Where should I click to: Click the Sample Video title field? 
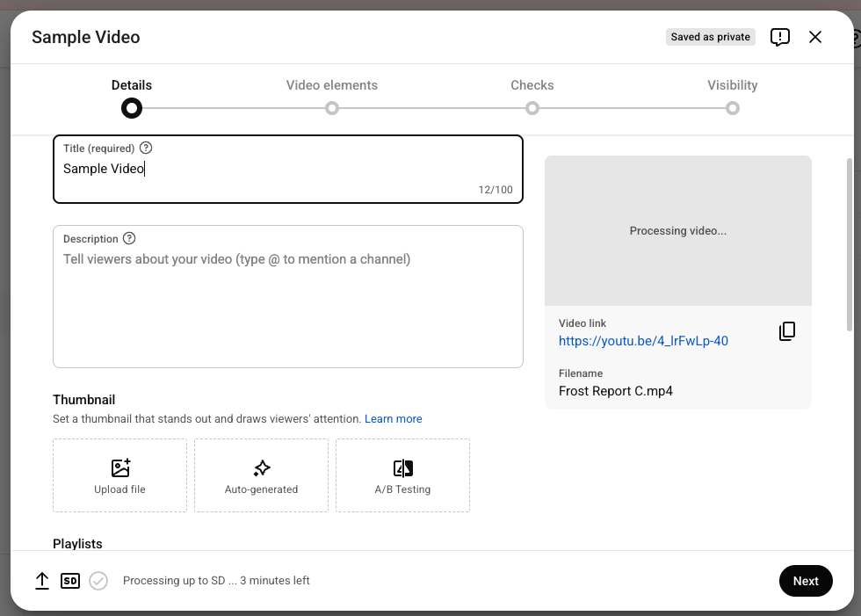pos(287,170)
